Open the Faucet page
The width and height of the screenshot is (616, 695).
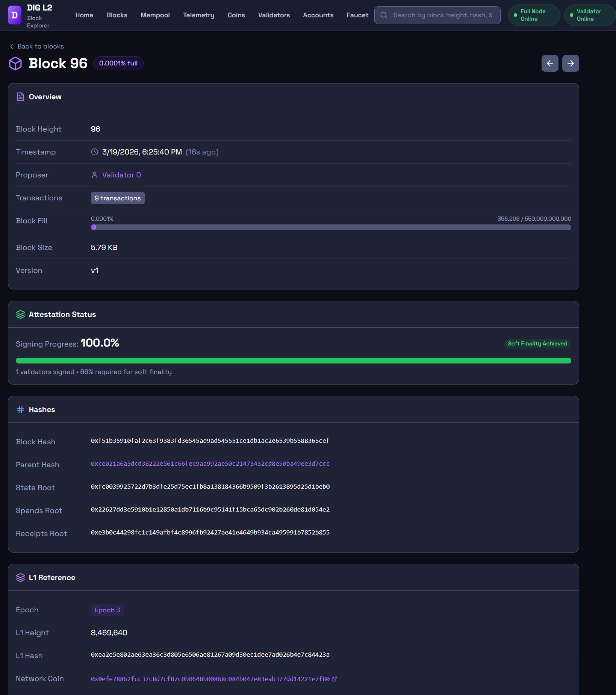[357, 15]
